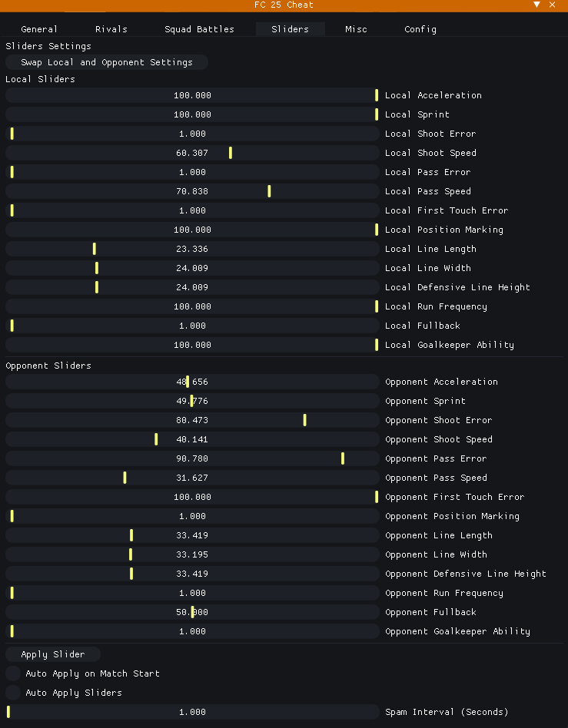Click Swap Local and Opponent Settings button

tap(107, 62)
